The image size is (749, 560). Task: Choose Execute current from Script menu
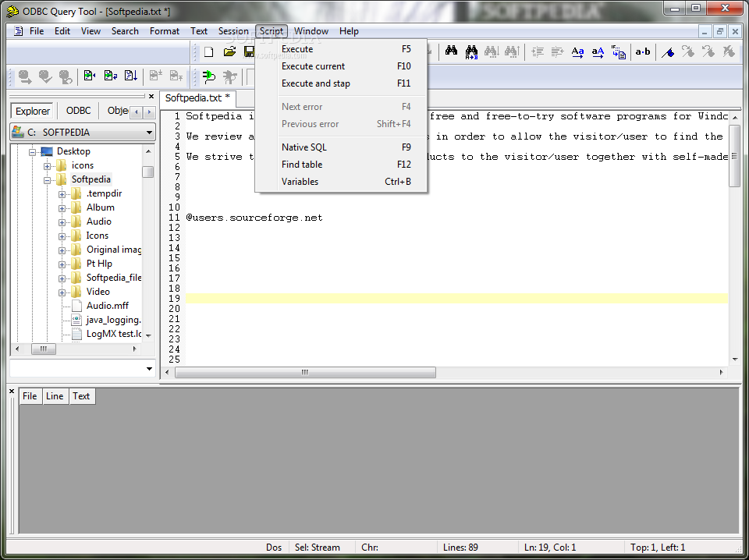click(341, 66)
